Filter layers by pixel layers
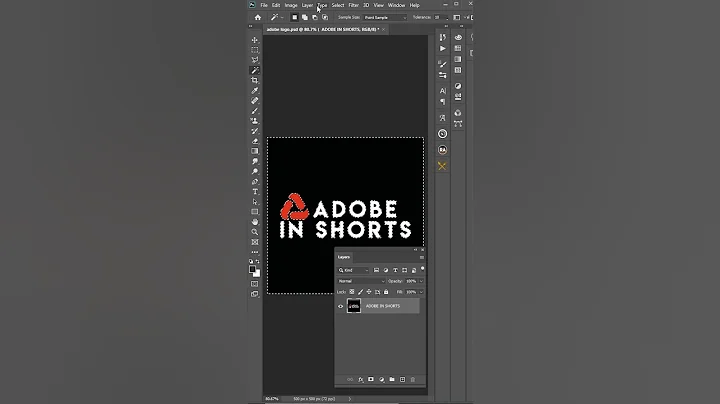 point(376,270)
